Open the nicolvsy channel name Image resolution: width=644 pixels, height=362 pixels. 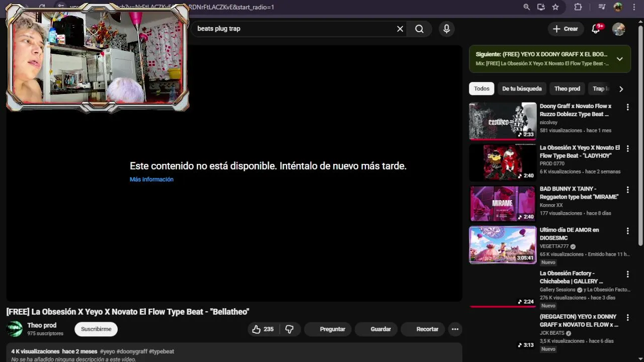(548, 123)
